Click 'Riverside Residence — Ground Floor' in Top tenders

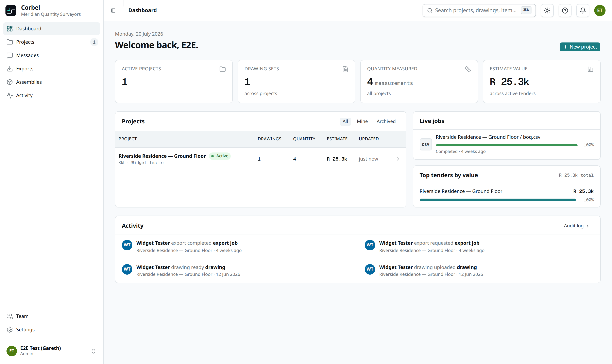pyautogui.click(x=461, y=191)
